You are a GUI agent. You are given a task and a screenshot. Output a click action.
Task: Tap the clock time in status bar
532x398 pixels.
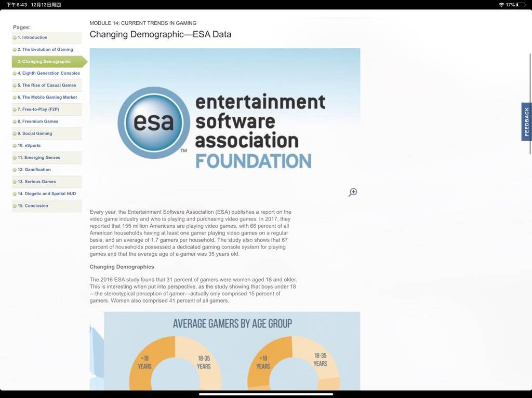tap(17, 5)
